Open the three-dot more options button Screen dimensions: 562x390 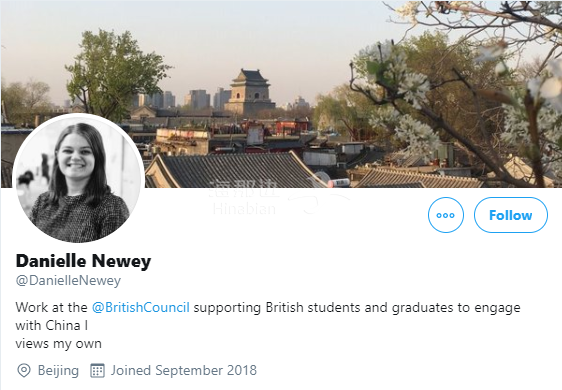pyautogui.click(x=446, y=215)
